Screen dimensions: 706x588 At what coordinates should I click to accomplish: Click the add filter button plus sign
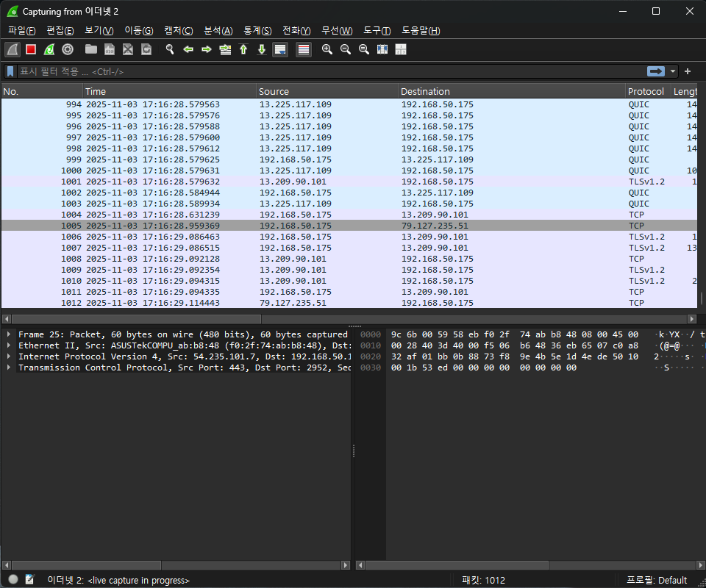688,71
